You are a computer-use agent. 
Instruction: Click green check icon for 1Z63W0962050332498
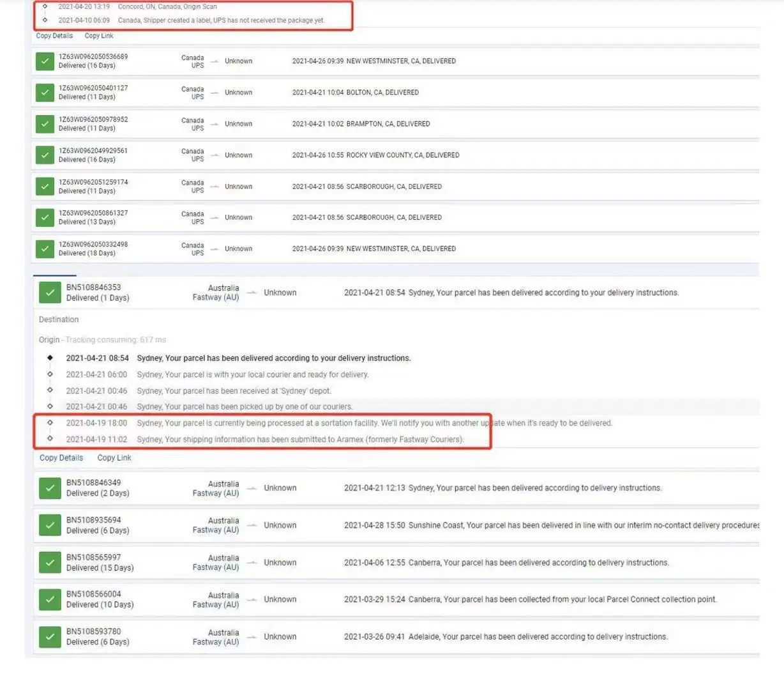click(45, 249)
